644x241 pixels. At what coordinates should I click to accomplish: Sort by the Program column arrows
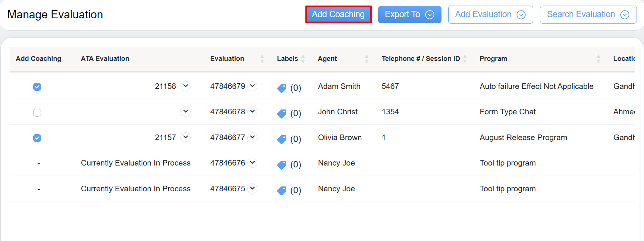(598, 59)
